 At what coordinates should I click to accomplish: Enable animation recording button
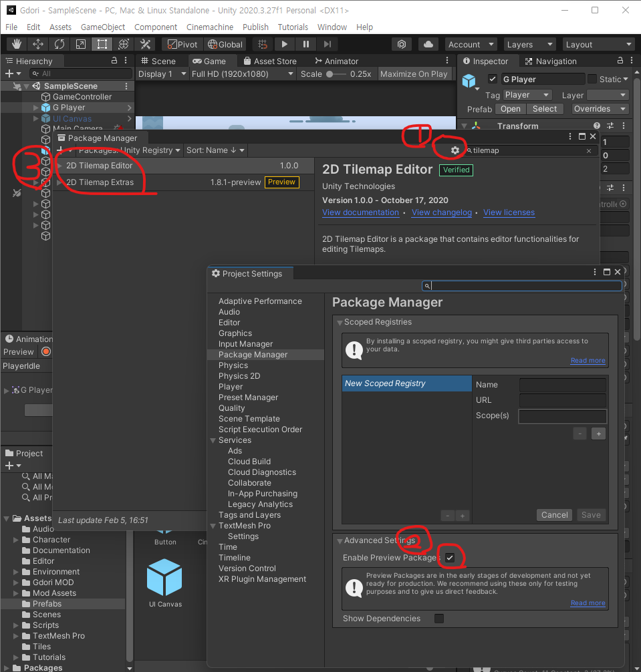[x=46, y=351]
